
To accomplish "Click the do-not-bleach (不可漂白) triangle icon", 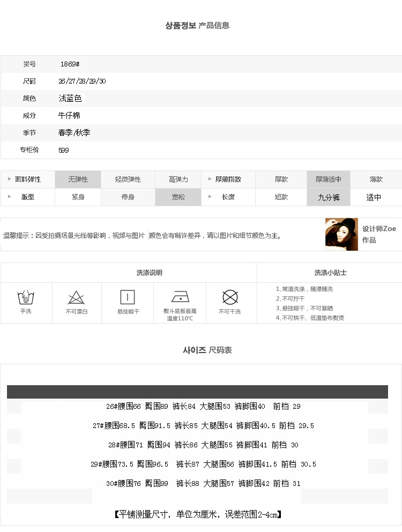I will pos(76,298).
